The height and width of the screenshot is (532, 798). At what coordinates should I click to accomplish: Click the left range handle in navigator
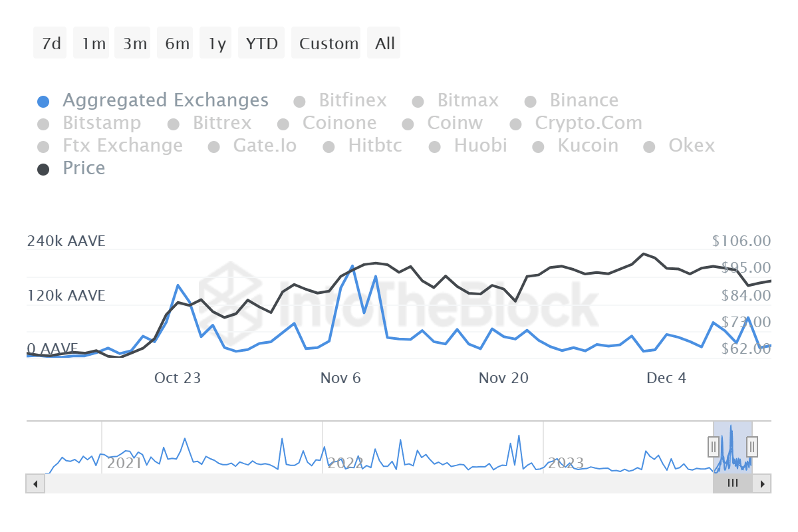(x=714, y=446)
